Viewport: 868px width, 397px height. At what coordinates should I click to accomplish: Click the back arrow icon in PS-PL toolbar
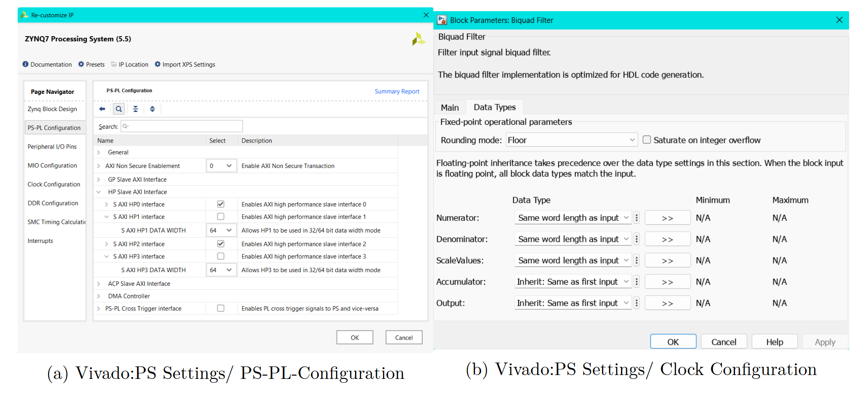click(102, 109)
